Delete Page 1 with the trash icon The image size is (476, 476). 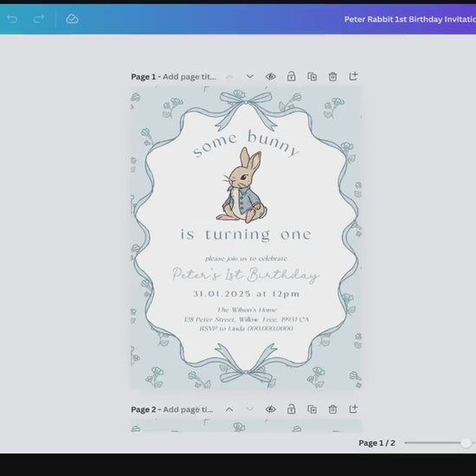332,76
